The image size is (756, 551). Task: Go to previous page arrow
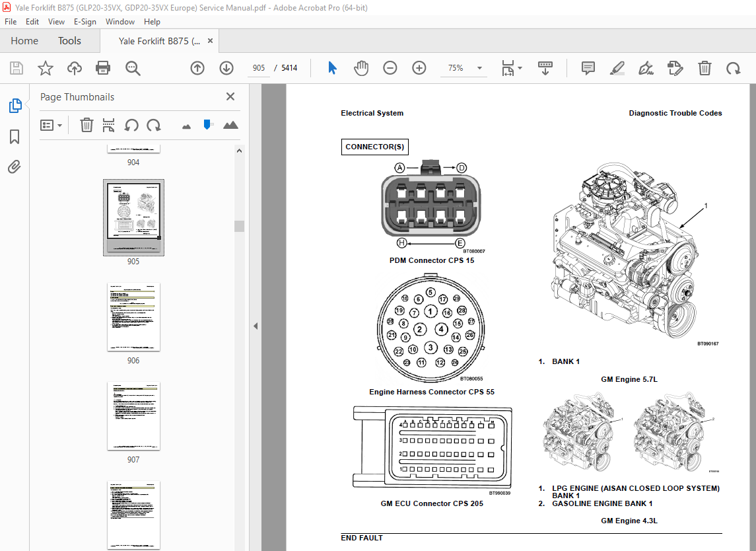(197, 68)
